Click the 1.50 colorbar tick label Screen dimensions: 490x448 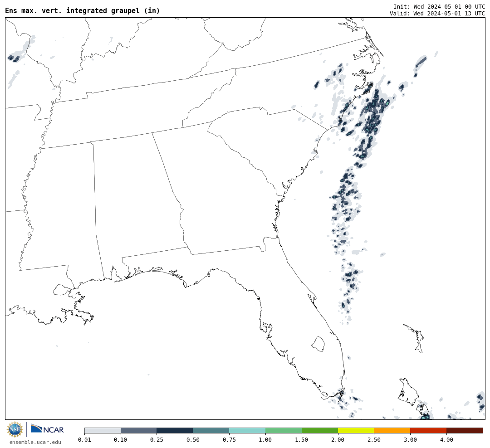[302, 440]
